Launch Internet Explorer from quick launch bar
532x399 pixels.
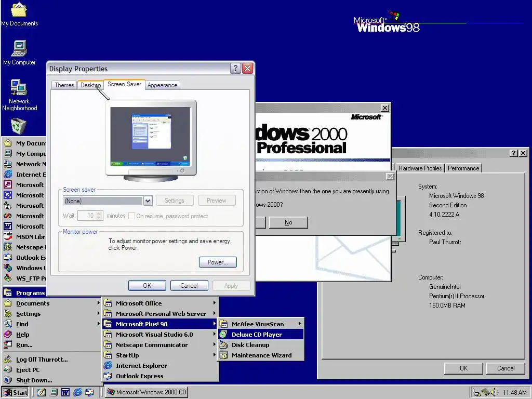pyautogui.click(x=77, y=393)
